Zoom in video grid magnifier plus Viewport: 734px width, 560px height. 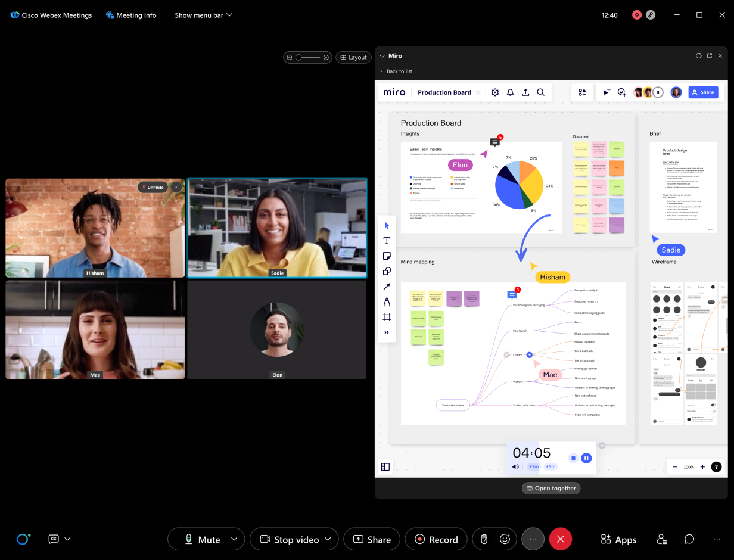coord(326,57)
